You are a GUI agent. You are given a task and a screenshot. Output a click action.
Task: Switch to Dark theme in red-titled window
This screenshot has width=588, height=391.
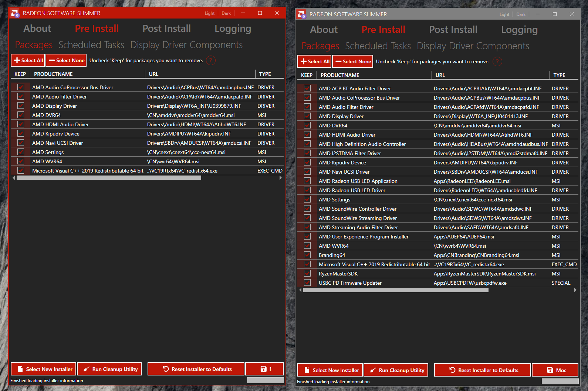coord(226,13)
